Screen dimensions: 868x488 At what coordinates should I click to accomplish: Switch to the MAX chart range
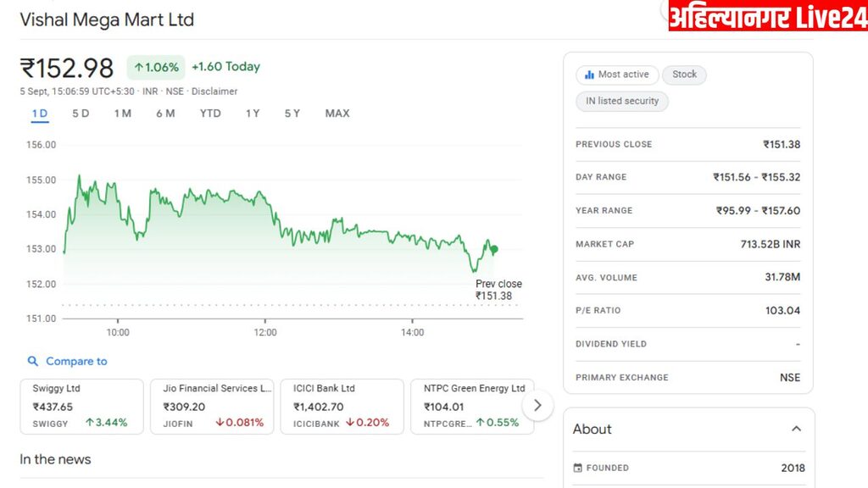(337, 114)
